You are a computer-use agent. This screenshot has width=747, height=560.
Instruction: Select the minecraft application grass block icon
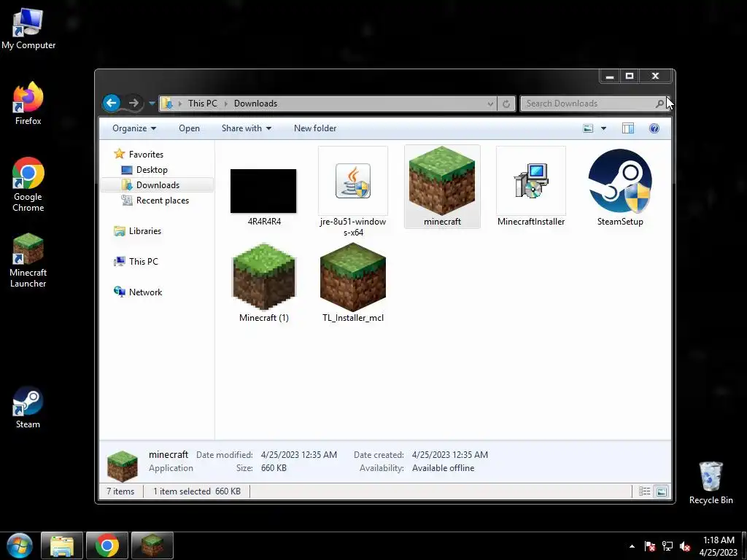442,181
